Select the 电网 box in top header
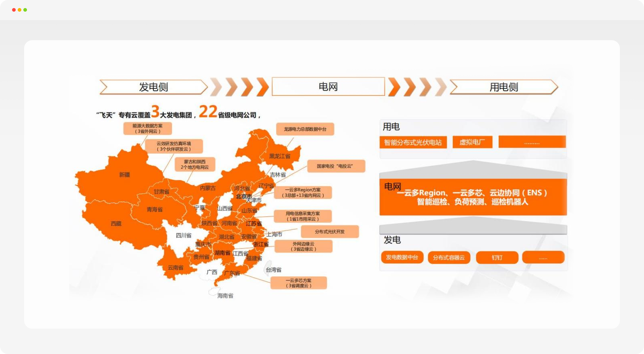The height and width of the screenshot is (354, 644). pos(328,86)
